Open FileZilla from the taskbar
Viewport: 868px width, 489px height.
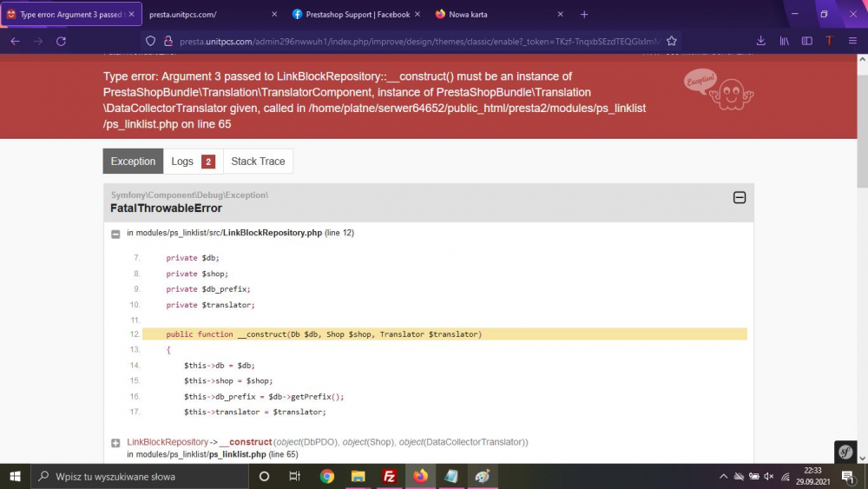[x=389, y=476]
